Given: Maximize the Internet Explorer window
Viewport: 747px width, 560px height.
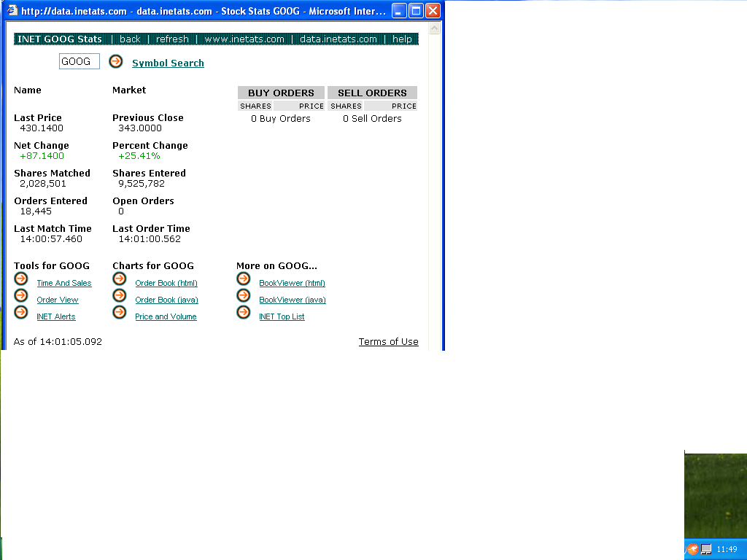Looking at the screenshot, I should tap(416, 10).
